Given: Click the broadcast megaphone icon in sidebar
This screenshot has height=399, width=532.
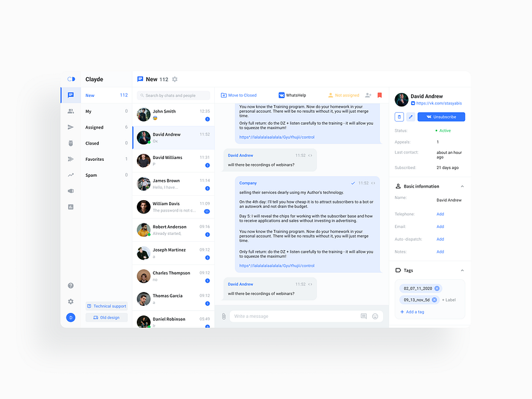Looking at the screenshot, I should click(71, 190).
